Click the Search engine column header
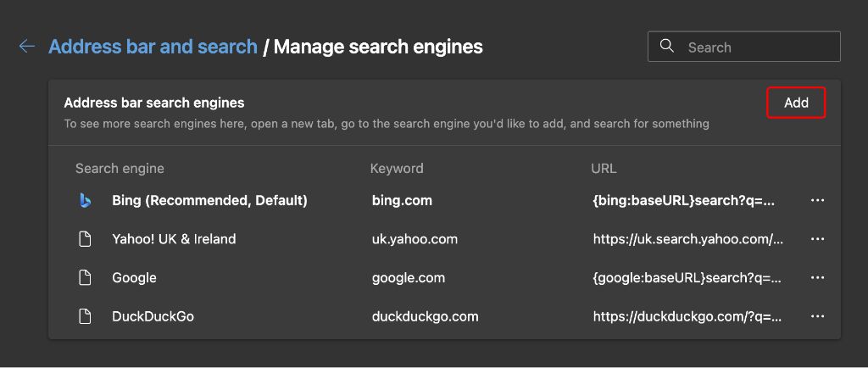 coord(120,169)
